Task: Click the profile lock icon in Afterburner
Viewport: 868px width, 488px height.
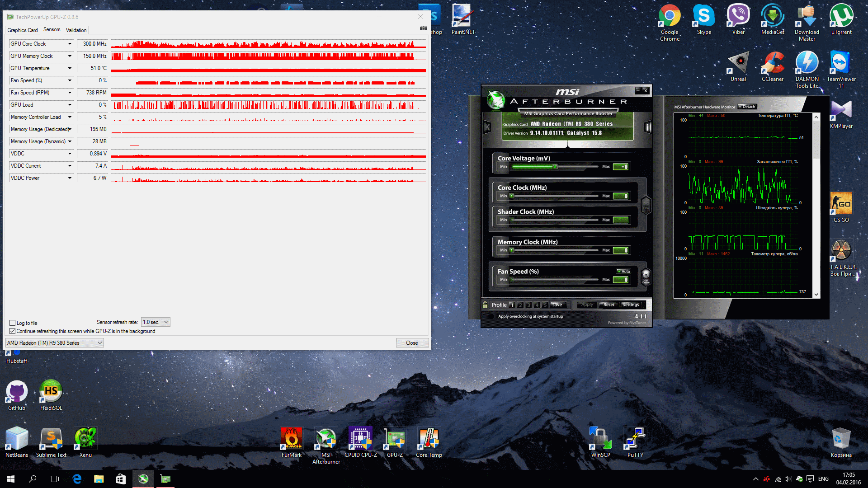Action: (485, 305)
